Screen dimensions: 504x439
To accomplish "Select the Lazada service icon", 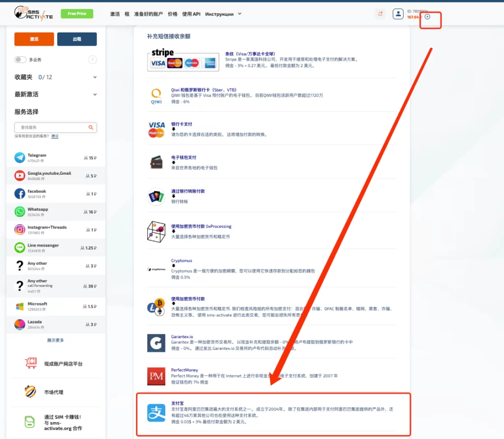I will pos(20,324).
